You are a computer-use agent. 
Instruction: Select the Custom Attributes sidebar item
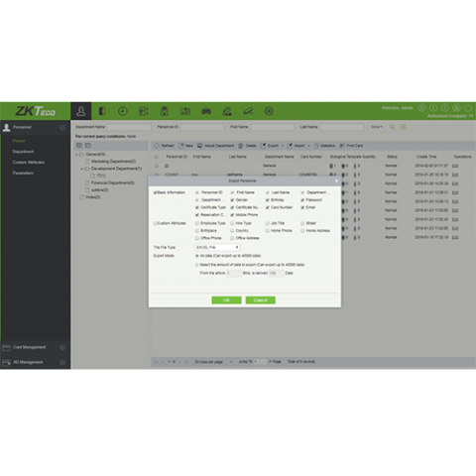[x=29, y=163]
